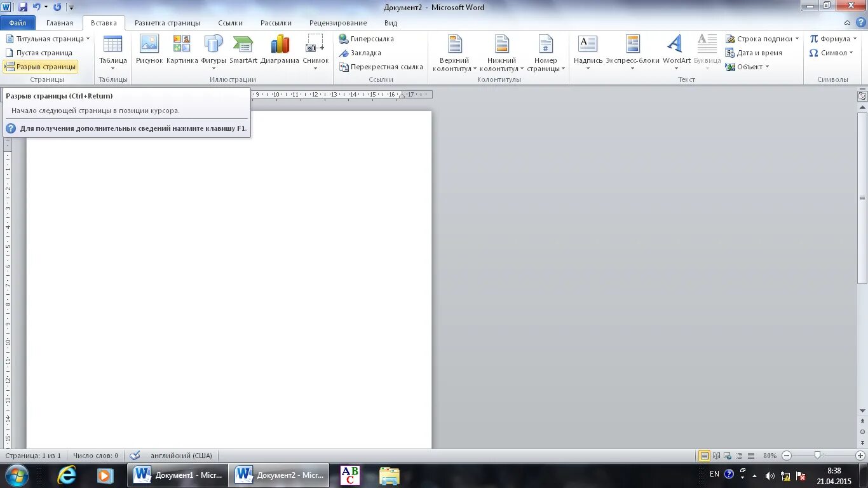
Task: Open the Word Help question mark icon
Action: tap(860, 22)
